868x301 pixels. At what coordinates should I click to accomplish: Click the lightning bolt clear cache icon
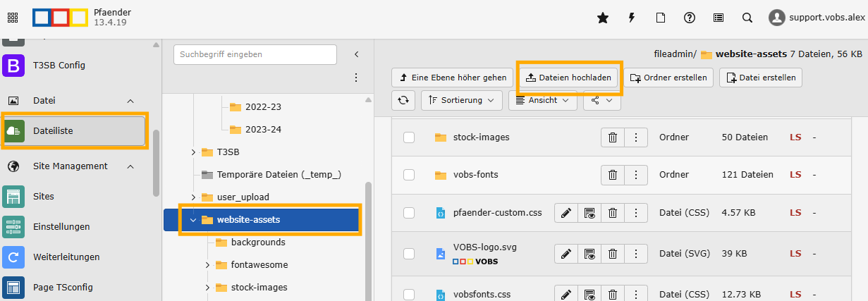coord(632,18)
